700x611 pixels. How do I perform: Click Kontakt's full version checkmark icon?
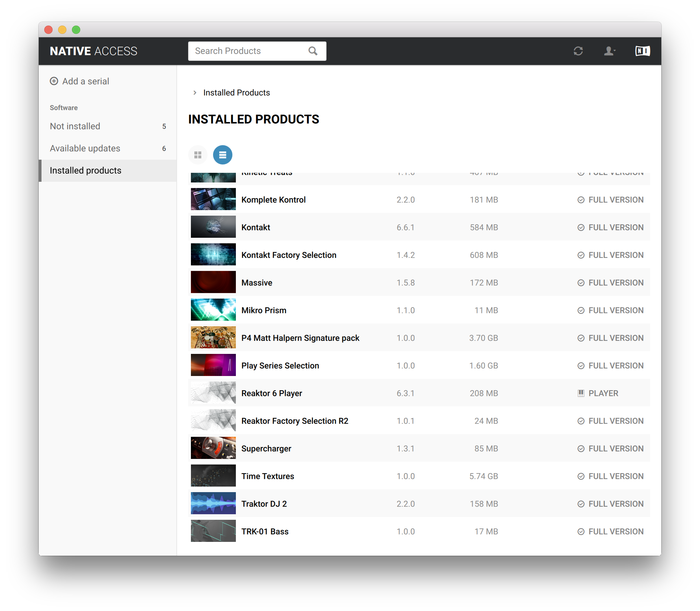[581, 227]
